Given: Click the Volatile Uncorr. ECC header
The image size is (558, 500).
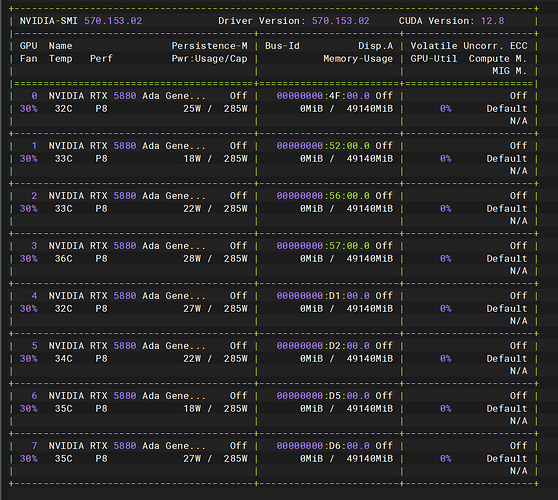Looking at the screenshot, I should (469, 46).
